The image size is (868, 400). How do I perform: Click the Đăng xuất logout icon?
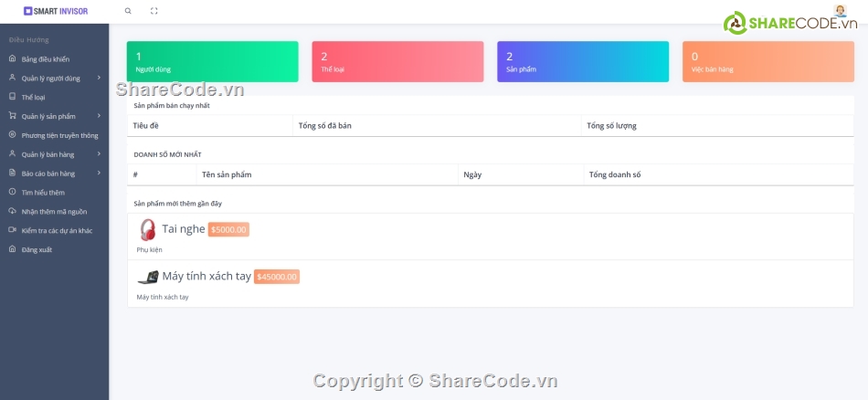click(12, 248)
